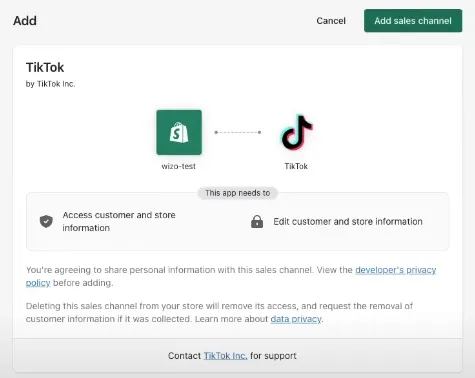
Task: Click the Shopify bag logo icon
Action: click(179, 132)
